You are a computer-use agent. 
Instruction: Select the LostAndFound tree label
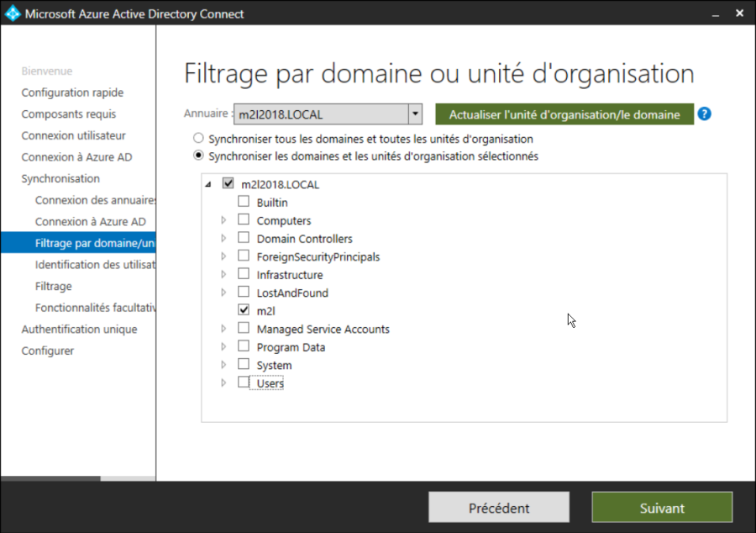click(292, 293)
